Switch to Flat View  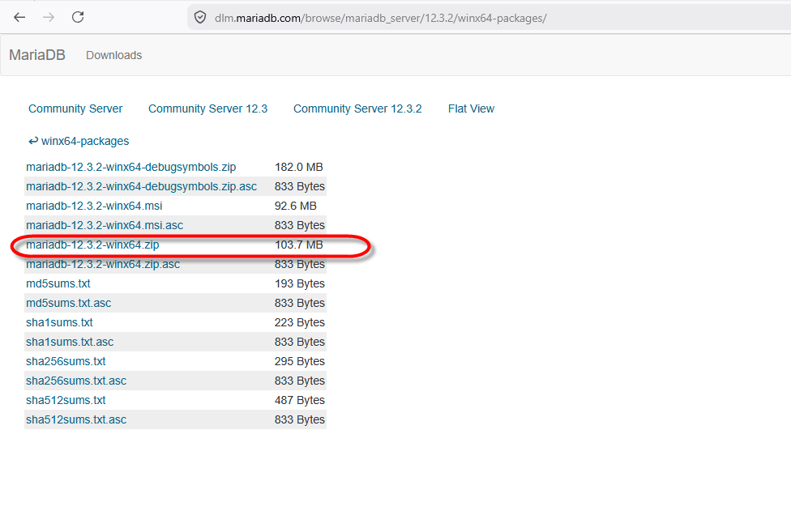click(471, 109)
